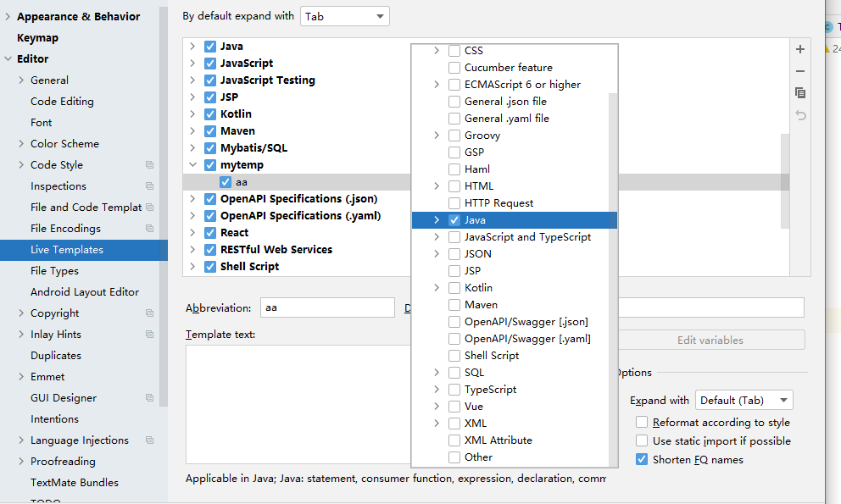
Task: Tick the Groovy context checkbox
Action: [x=454, y=136]
